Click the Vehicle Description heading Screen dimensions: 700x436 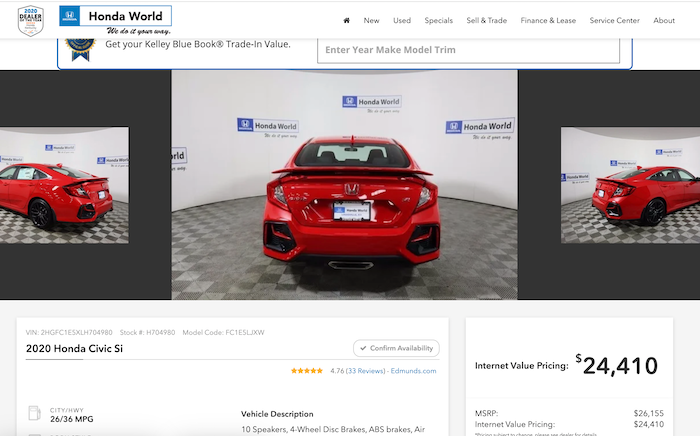(x=277, y=414)
